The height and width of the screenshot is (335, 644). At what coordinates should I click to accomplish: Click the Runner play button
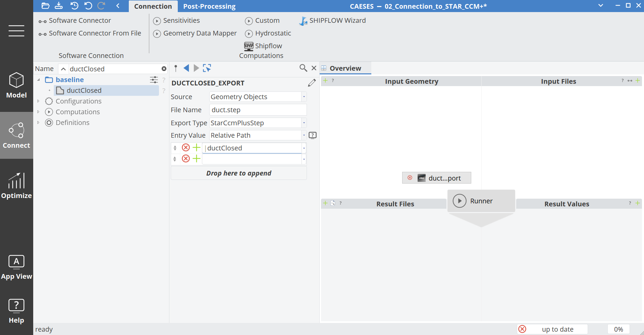pyautogui.click(x=460, y=201)
